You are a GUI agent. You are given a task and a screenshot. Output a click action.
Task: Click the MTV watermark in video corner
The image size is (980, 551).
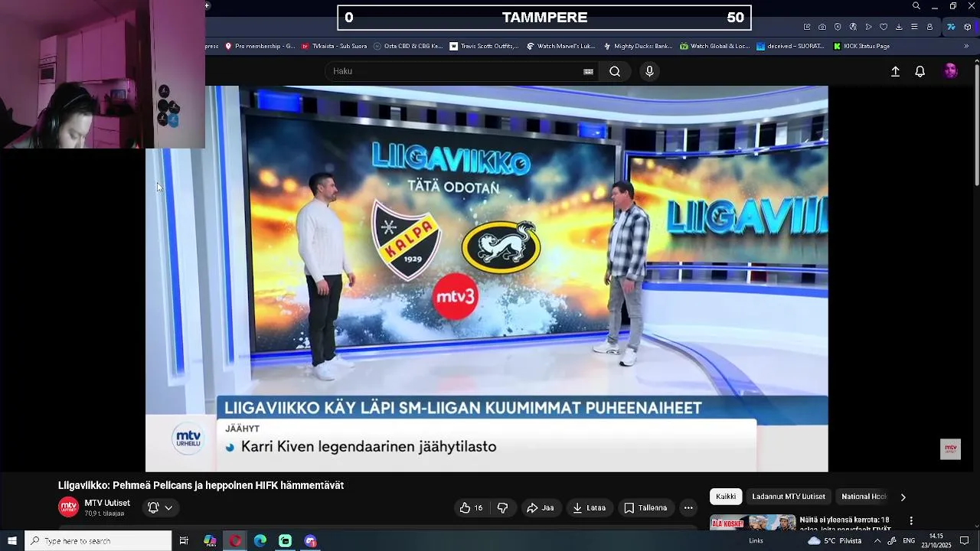(x=950, y=449)
